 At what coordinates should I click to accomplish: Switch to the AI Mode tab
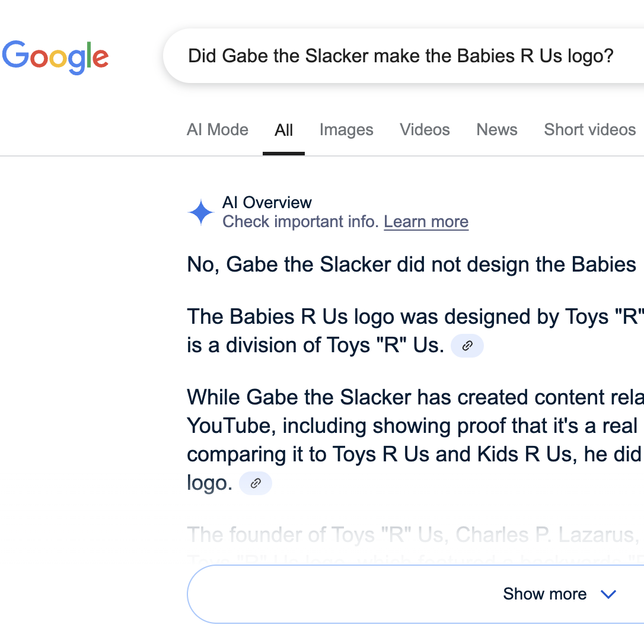coord(218,130)
